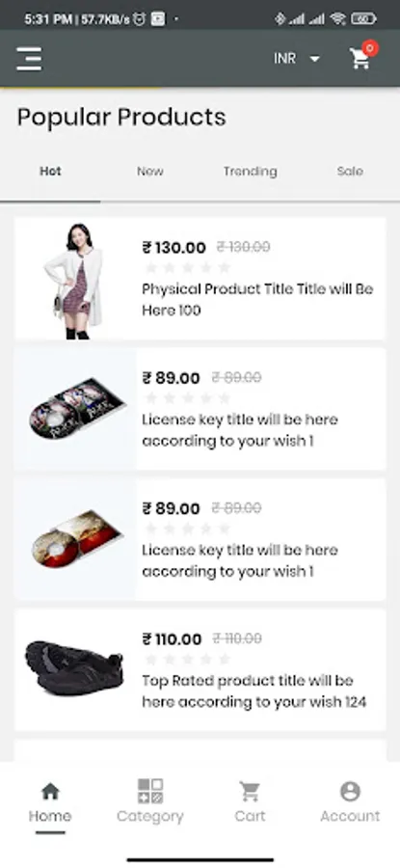Tap the alarm clock status icon
Image resolution: width=400 pixels, height=868 pixels.
point(139,19)
